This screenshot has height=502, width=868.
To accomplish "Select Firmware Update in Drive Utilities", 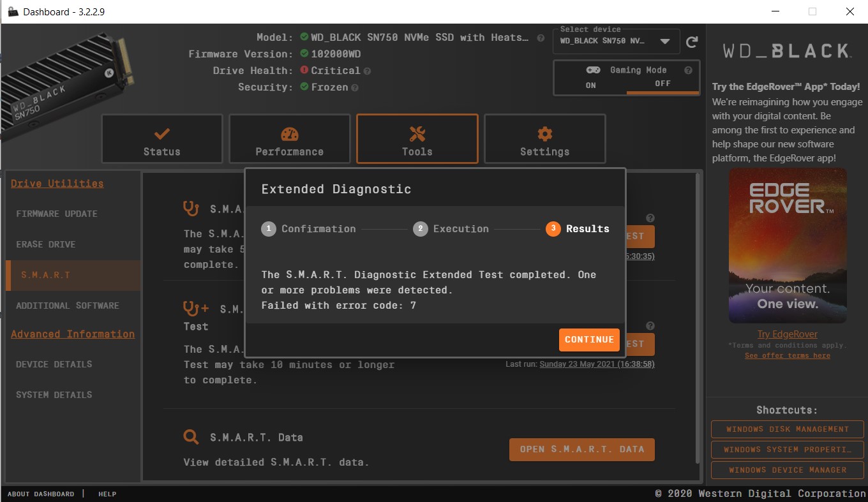I will point(57,214).
